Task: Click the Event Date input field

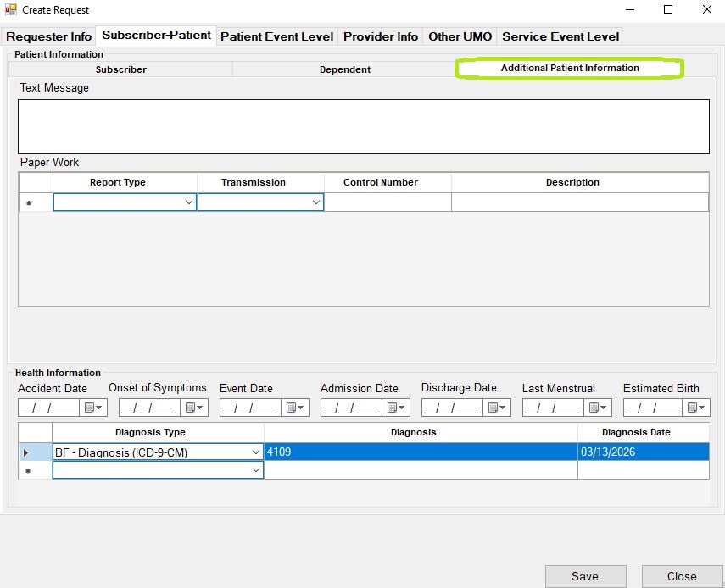Action: tap(250, 408)
